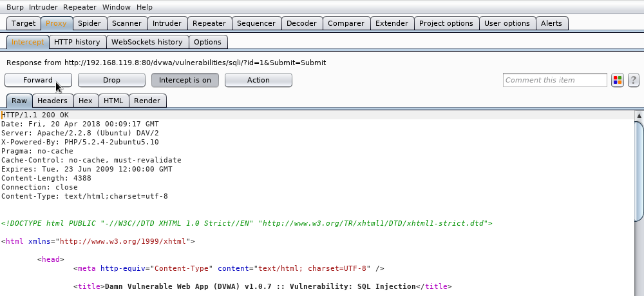Switch to the HTTP history tab

point(77,42)
